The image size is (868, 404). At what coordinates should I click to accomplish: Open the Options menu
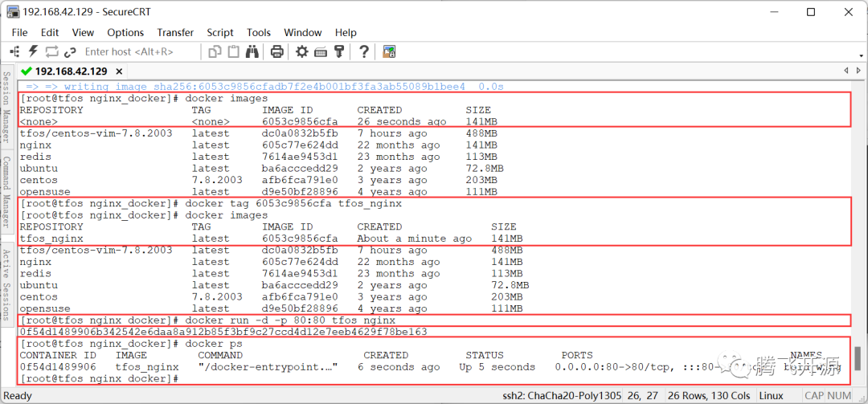click(125, 33)
